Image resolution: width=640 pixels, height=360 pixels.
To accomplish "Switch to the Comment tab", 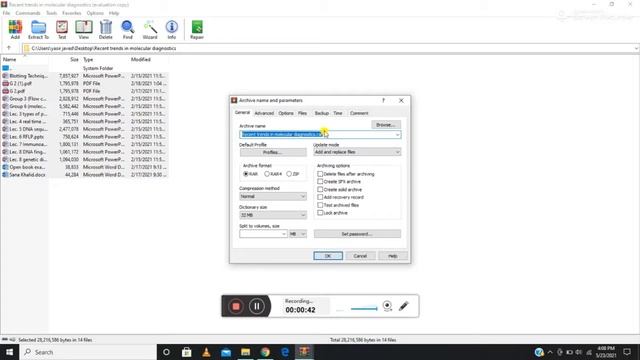I will click(x=359, y=113).
